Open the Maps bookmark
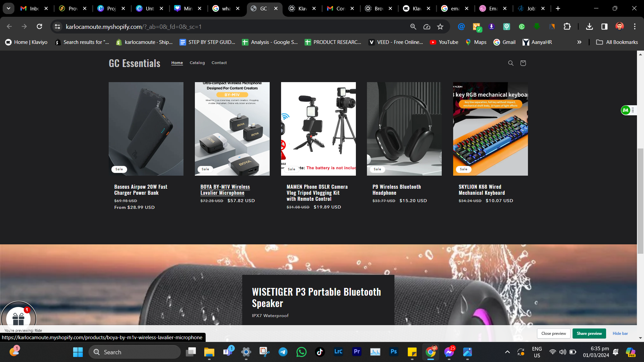Viewport: 644px width, 362px height. 476,42
